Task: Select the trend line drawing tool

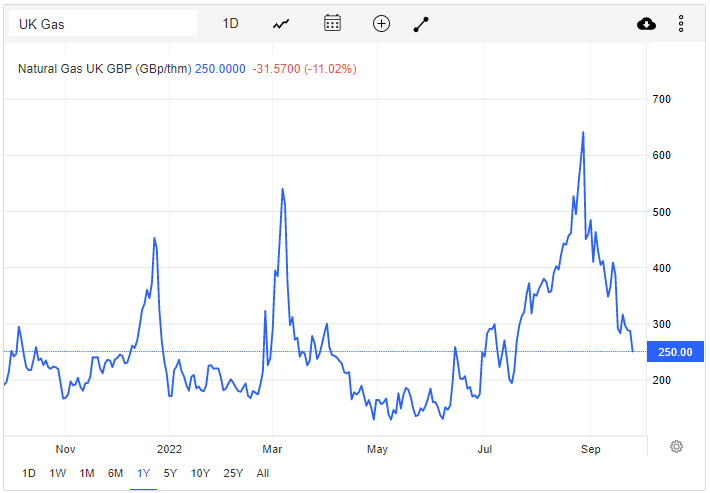Action: click(x=421, y=24)
